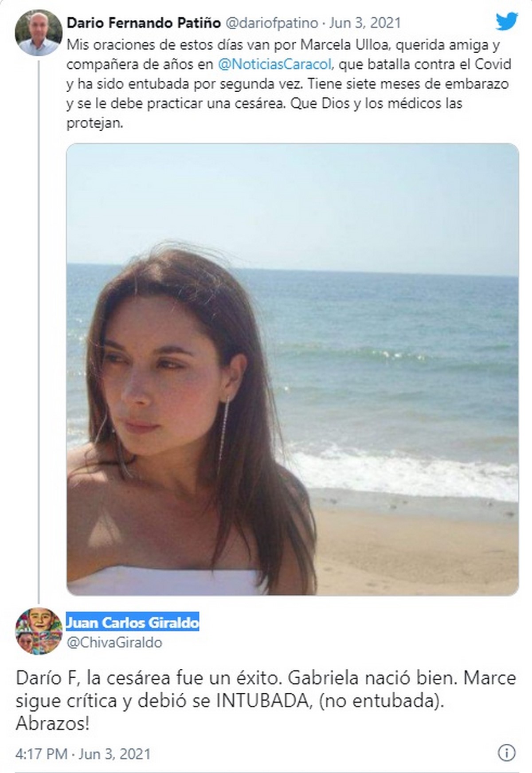Image resolution: width=532 pixels, height=773 pixels.
Task: Click Juan Carlos Giraldo's colorful avatar
Action: pos(39,631)
